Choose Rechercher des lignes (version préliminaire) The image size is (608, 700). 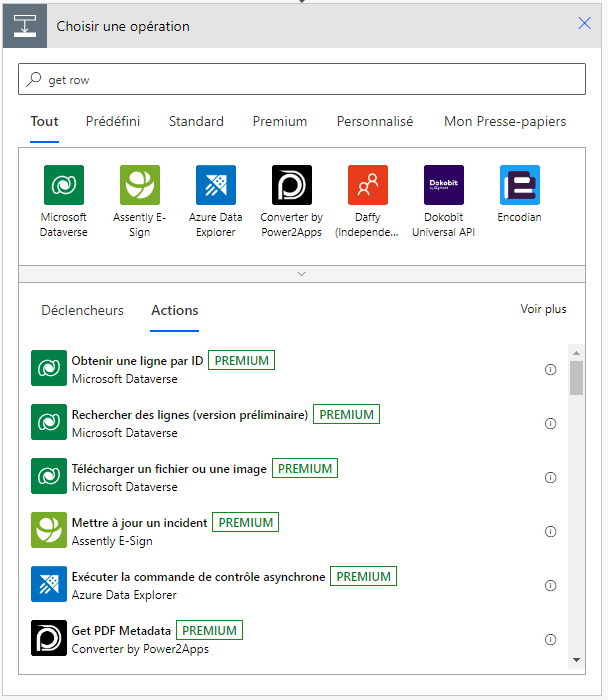point(295,423)
